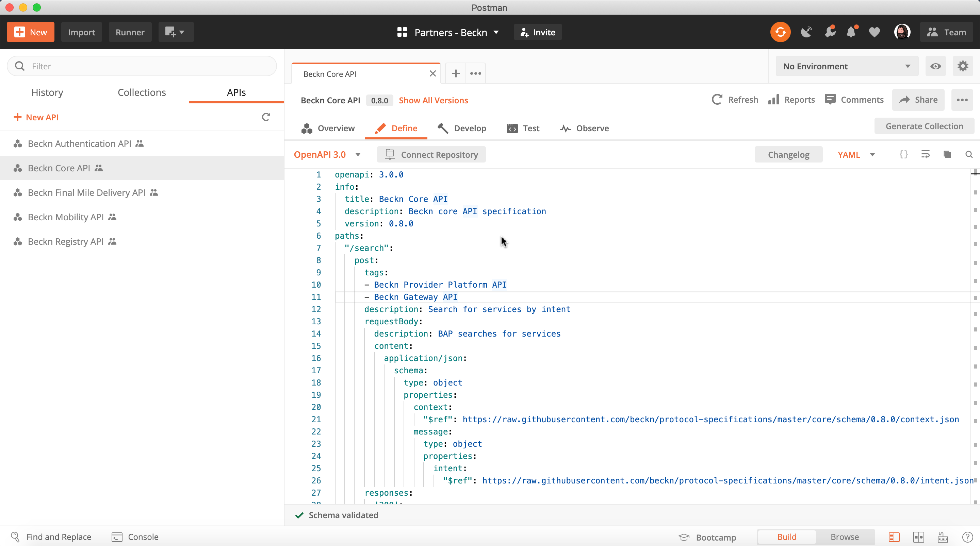This screenshot has height=546, width=980.
Task: Click the Team button
Action: coord(947,32)
